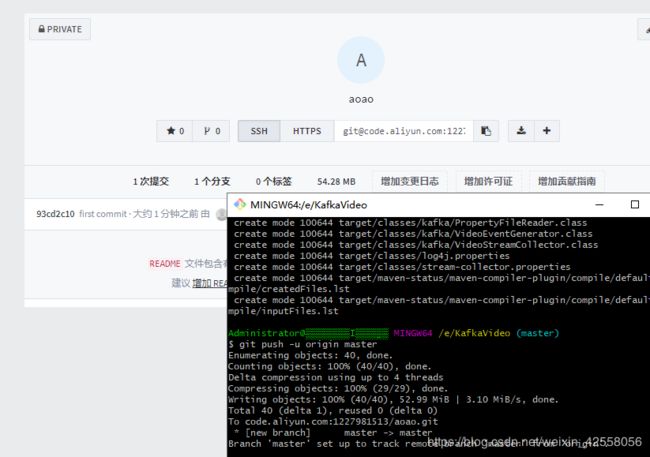Screen dimensions: 650x457
Task: Click the PRIVATE lock badge
Action: (x=60, y=29)
